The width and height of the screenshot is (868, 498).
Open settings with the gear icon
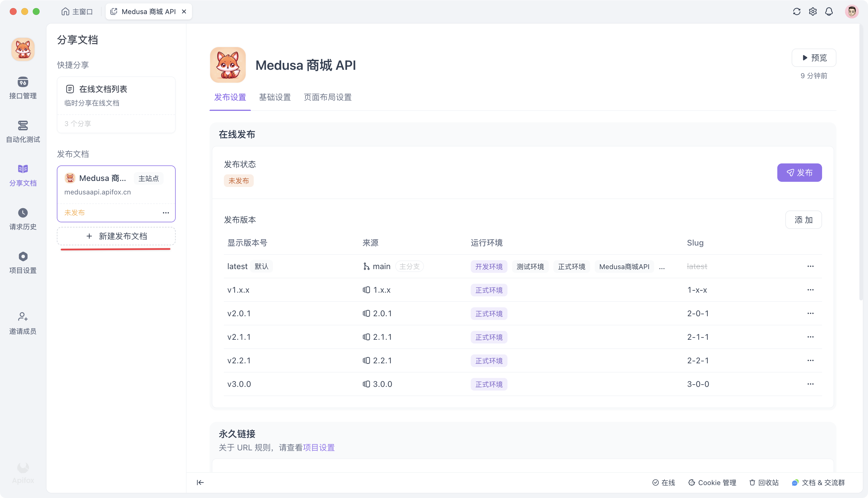813,11
